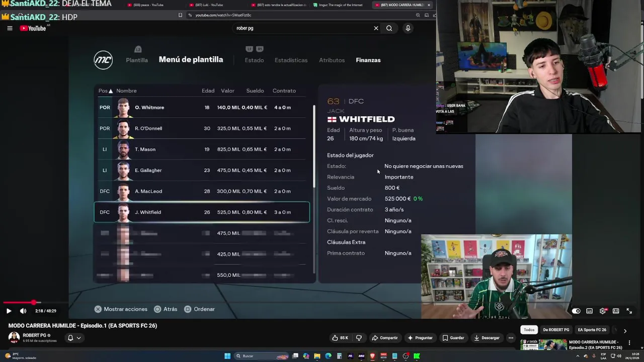
Task: Open the Estado tab in squad menu
Action: [254, 60]
